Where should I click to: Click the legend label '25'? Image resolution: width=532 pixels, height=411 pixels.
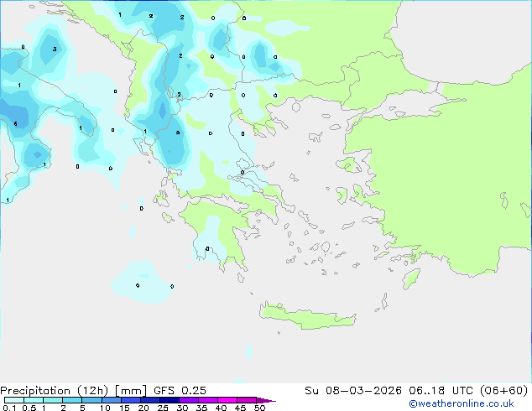click(x=163, y=408)
